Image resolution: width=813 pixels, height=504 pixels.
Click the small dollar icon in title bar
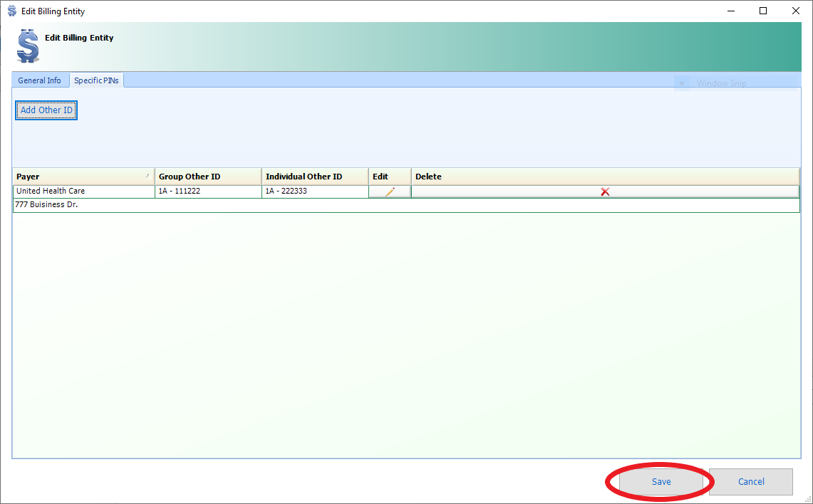click(11, 11)
